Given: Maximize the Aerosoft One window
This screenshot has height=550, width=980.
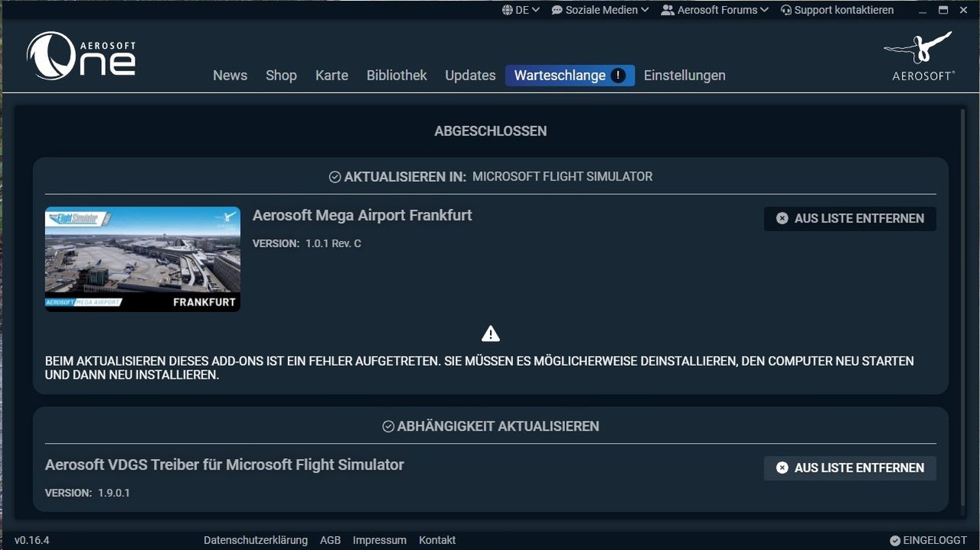Looking at the screenshot, I should (943, 10).
